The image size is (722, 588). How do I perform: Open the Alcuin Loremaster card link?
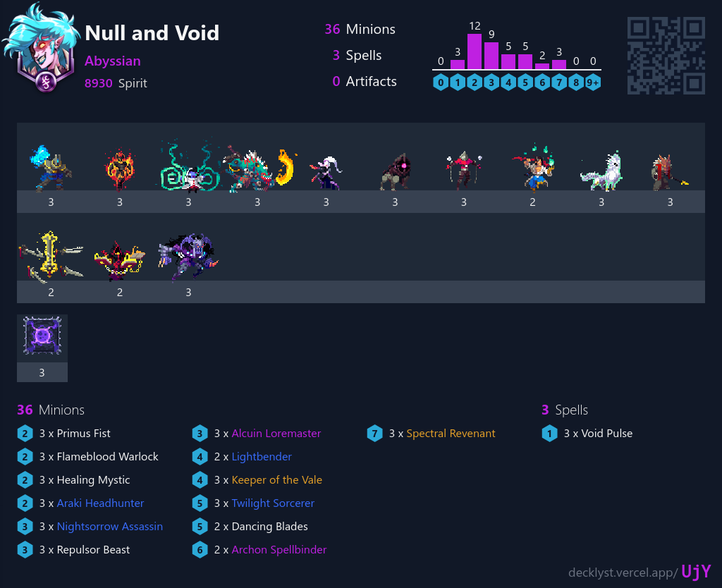pos(276,433)
